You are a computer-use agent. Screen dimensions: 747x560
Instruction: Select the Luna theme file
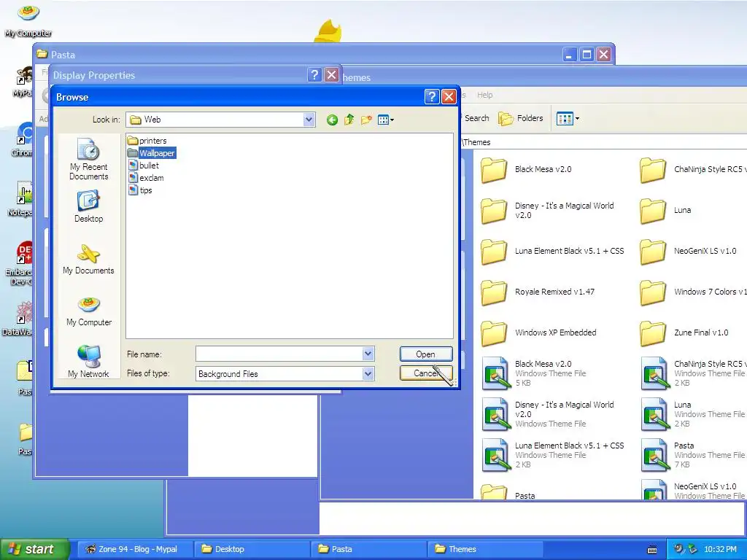pyautogui.click(x=693, y=414)
